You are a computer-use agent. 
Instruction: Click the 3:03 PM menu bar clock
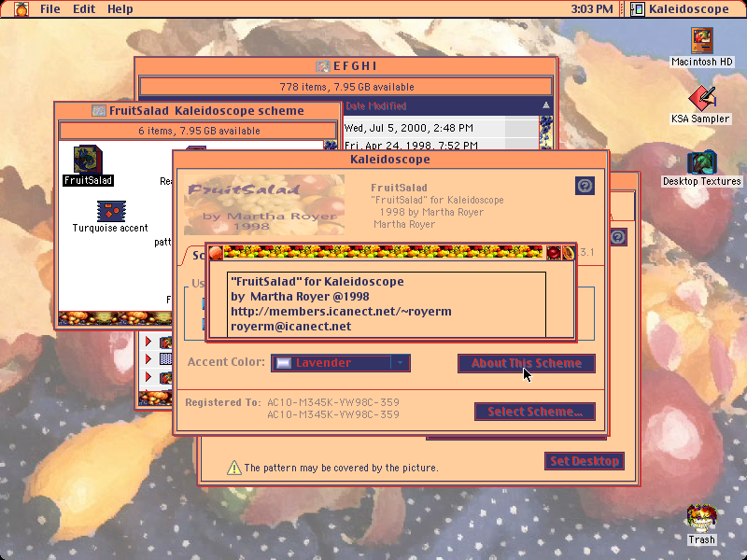click(592, 9)
